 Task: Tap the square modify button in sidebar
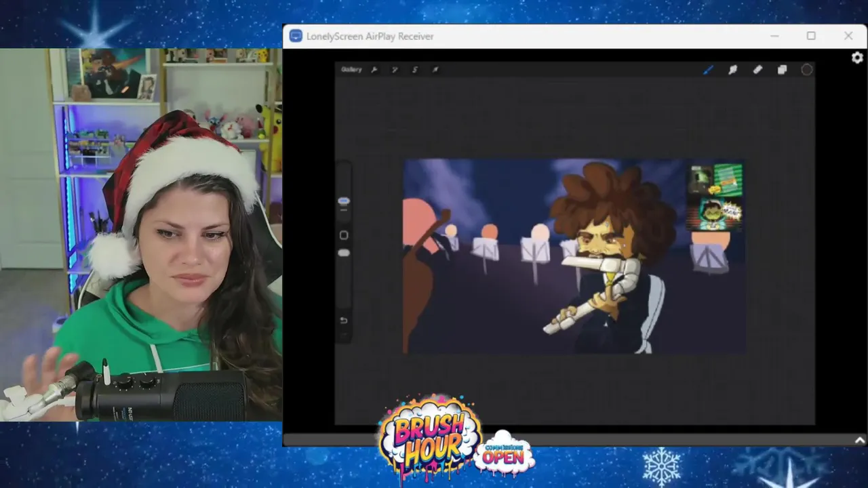(x=344, y=235)
